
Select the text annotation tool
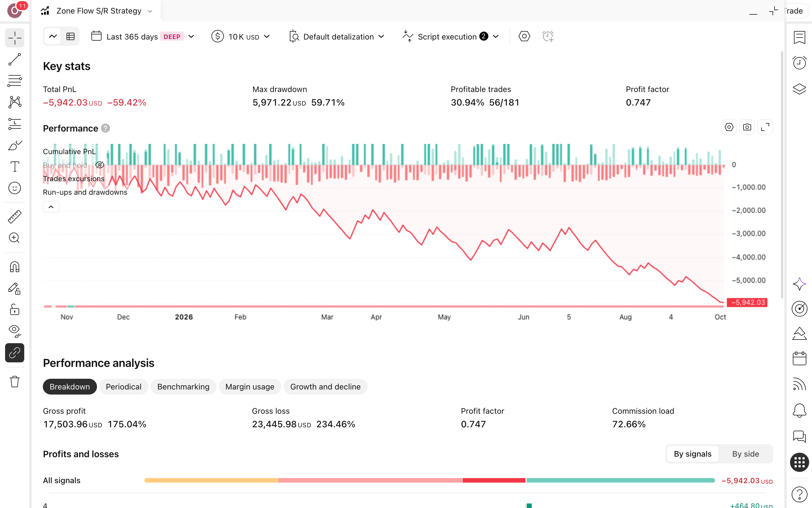[15, 167]
